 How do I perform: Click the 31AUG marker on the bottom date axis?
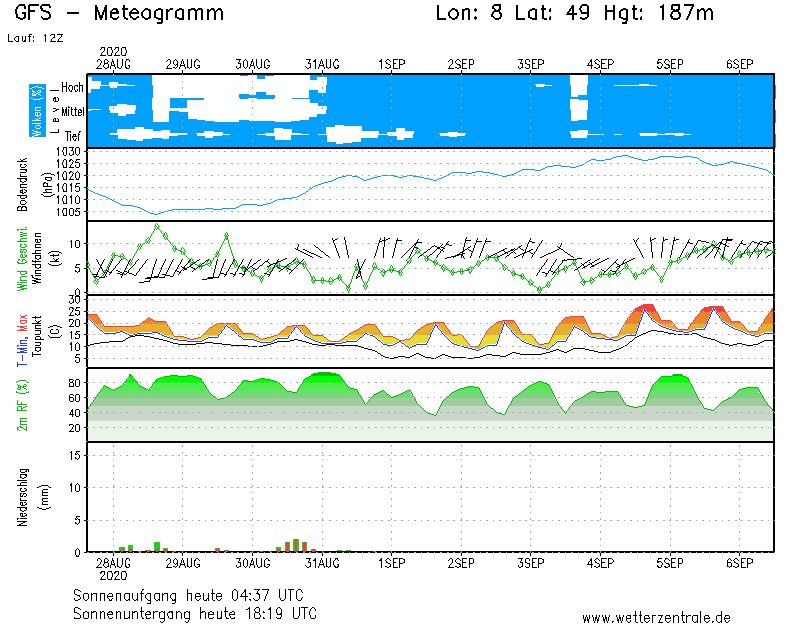coord(322,564)
